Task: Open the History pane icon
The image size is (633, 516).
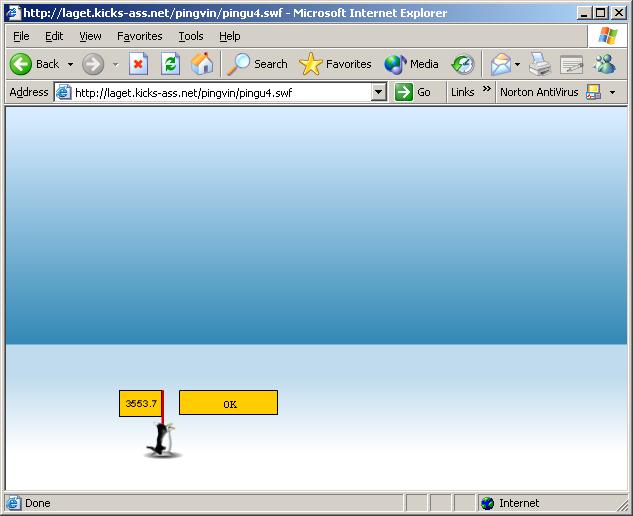Action: point(463,64)
